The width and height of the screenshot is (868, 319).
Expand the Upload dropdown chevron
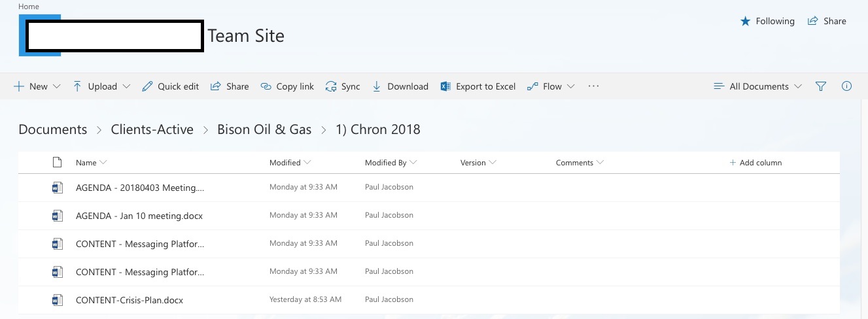pyautogui.click(x=126, y=86)
